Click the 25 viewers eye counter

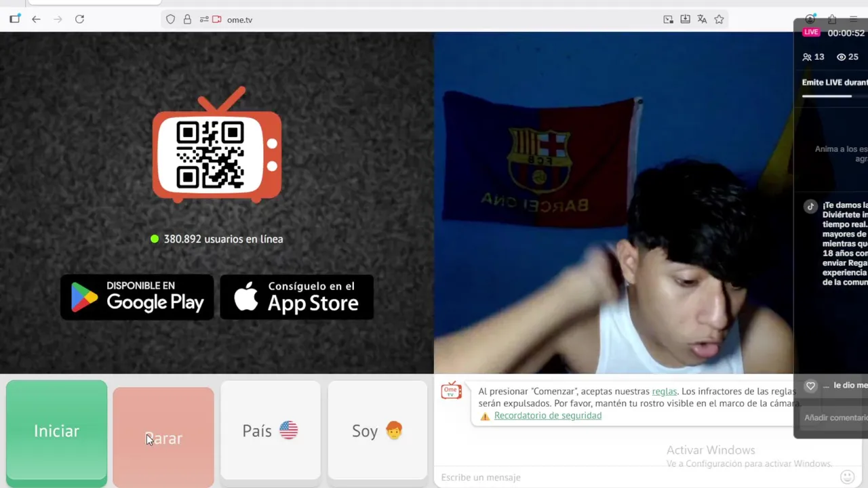point(848,57)
